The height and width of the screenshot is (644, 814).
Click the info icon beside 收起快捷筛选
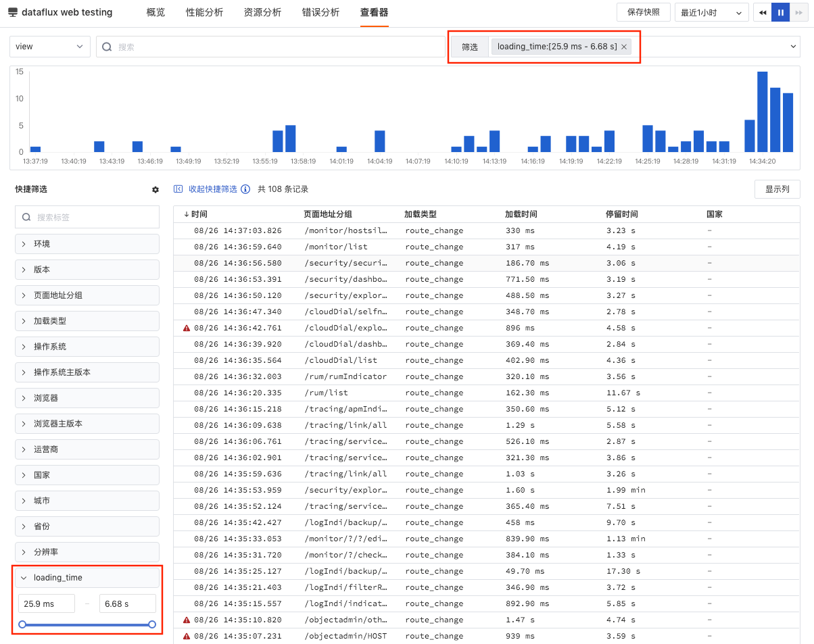tap(245, 189)
